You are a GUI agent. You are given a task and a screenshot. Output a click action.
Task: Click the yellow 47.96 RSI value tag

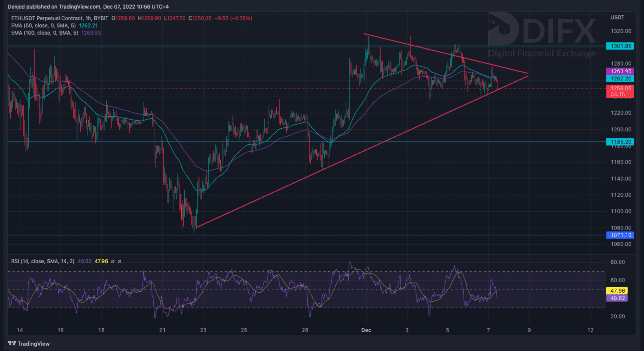617,291
